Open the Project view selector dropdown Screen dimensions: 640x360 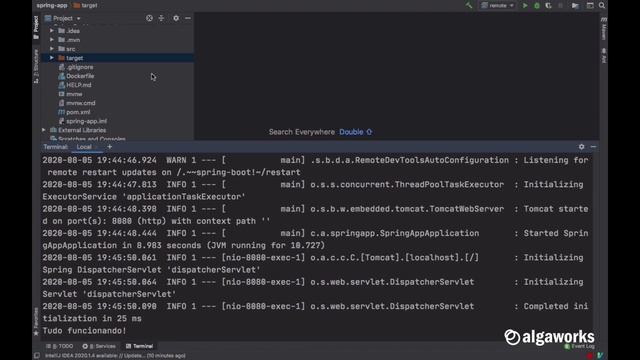coord(63,18)
